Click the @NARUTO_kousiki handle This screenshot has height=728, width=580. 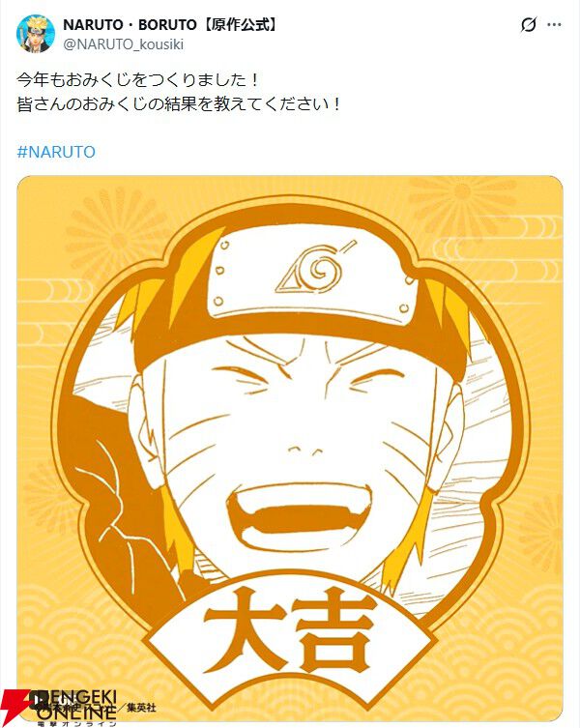click(123, 44)
